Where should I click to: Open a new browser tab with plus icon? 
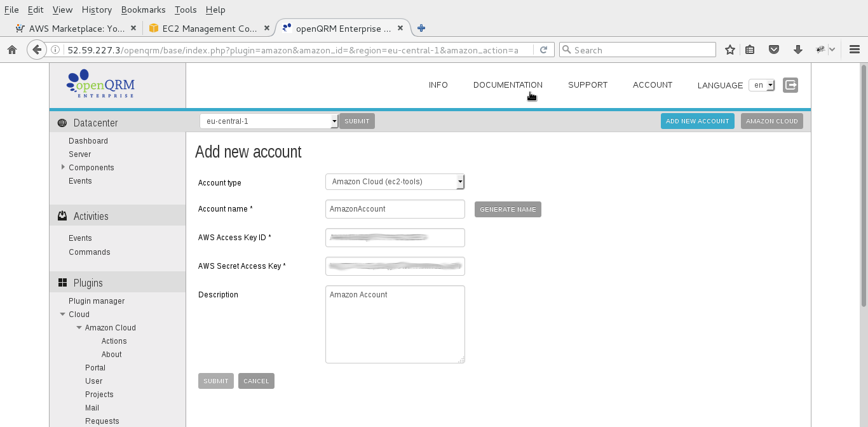tap(421, 28)
